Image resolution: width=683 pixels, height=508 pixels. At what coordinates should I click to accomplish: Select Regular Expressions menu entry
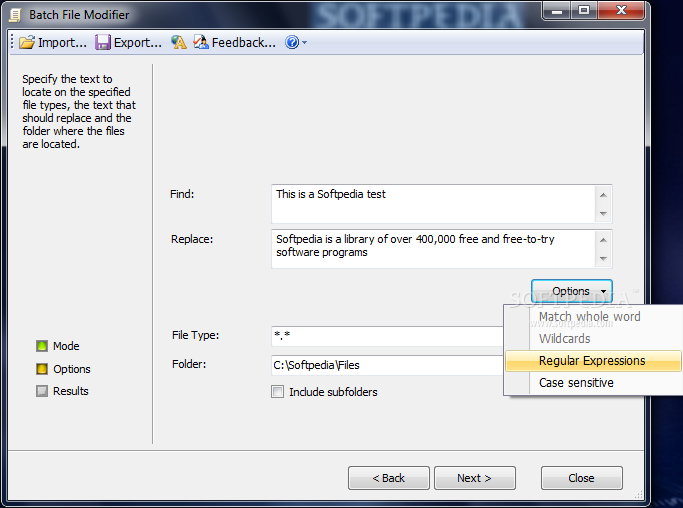593,361
